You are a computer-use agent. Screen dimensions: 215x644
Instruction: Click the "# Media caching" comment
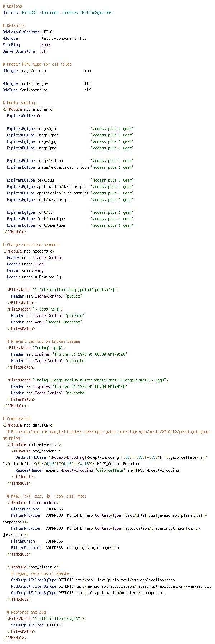[19, 103]
